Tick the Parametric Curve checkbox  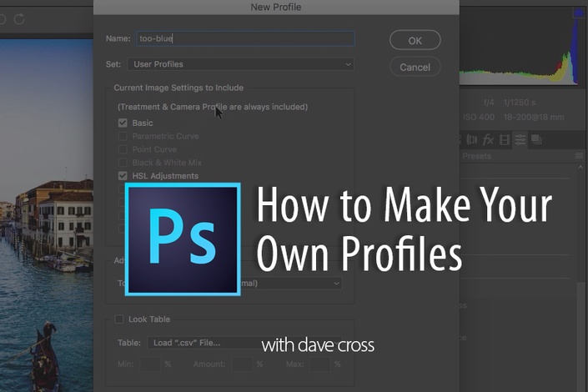click(123, 136)
